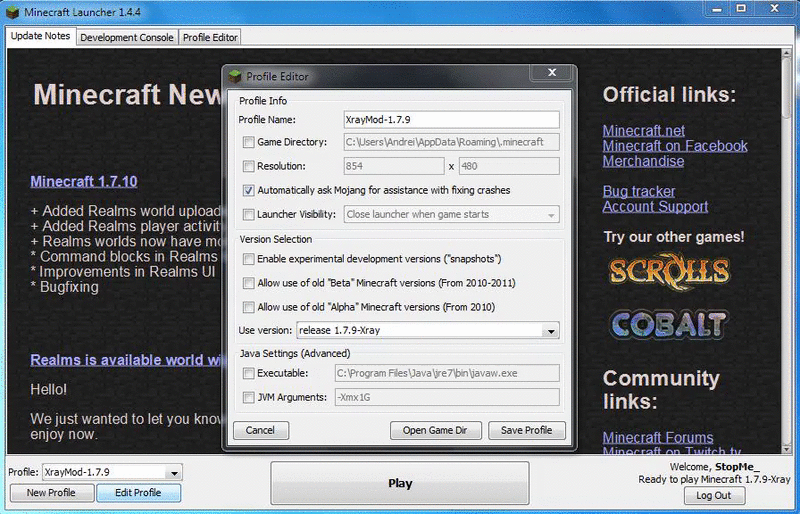Click the JVM Arguments -Xmx1G field

(447, 398)
